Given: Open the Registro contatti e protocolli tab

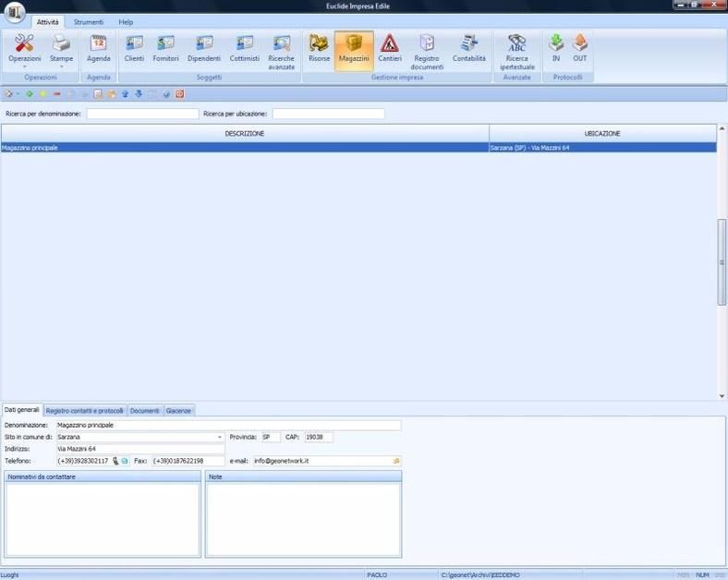Looking at the screenshot, I should tap(84, 410).
